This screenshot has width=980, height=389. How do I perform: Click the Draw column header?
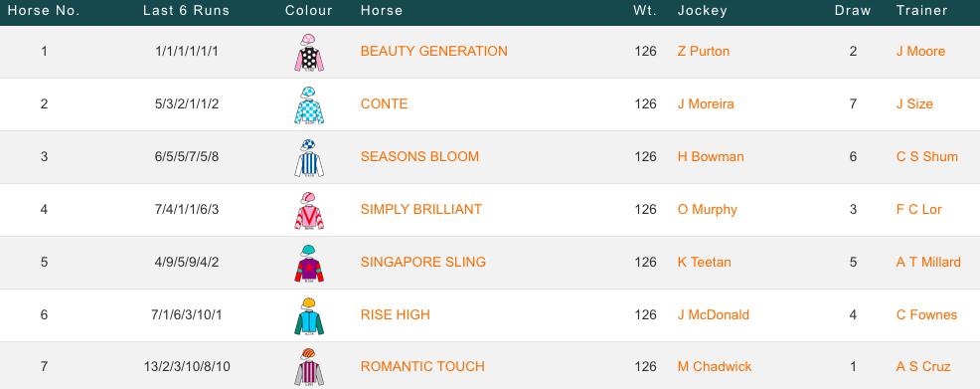coord(853,11)
